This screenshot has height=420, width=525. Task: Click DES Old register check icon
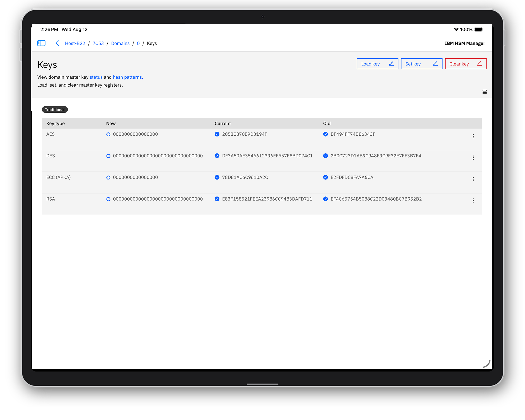click(x=326, y=156)
